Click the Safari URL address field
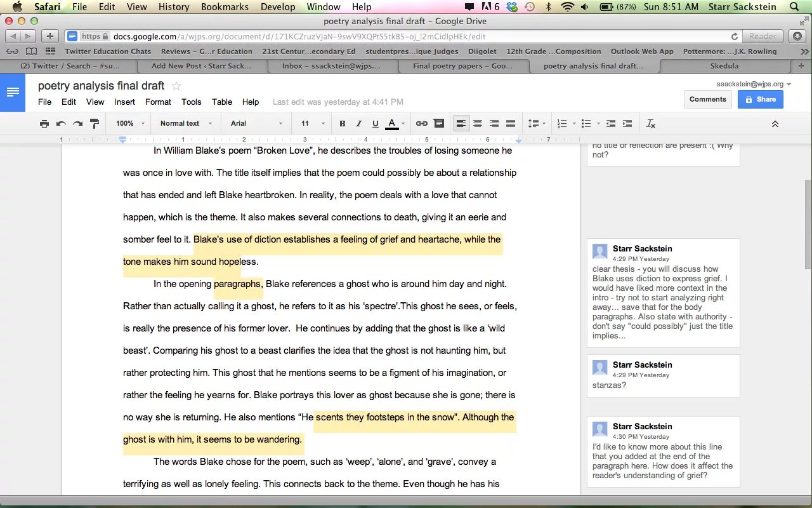812x508 pixels. 403,36
